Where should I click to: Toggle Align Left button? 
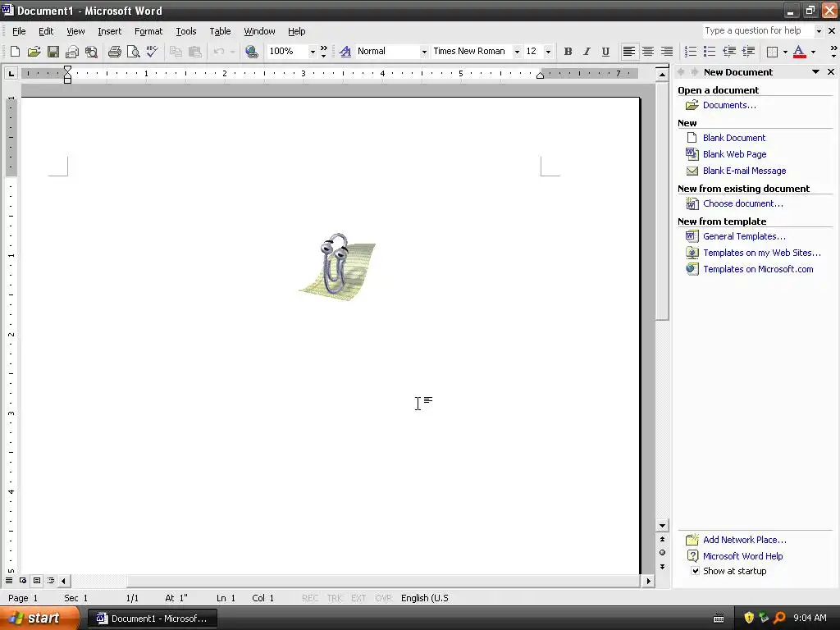629,52
